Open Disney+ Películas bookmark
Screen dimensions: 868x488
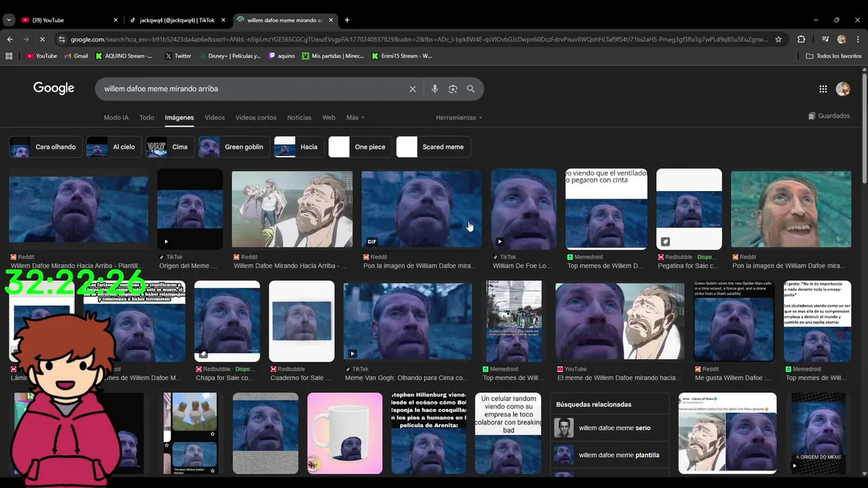click(230, 56)
